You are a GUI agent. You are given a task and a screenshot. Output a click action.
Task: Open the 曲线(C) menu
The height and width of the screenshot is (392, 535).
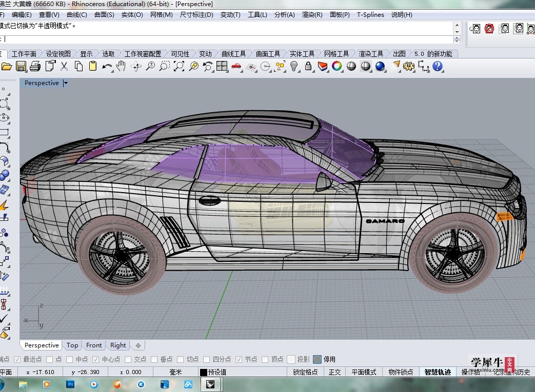[77, 15]
